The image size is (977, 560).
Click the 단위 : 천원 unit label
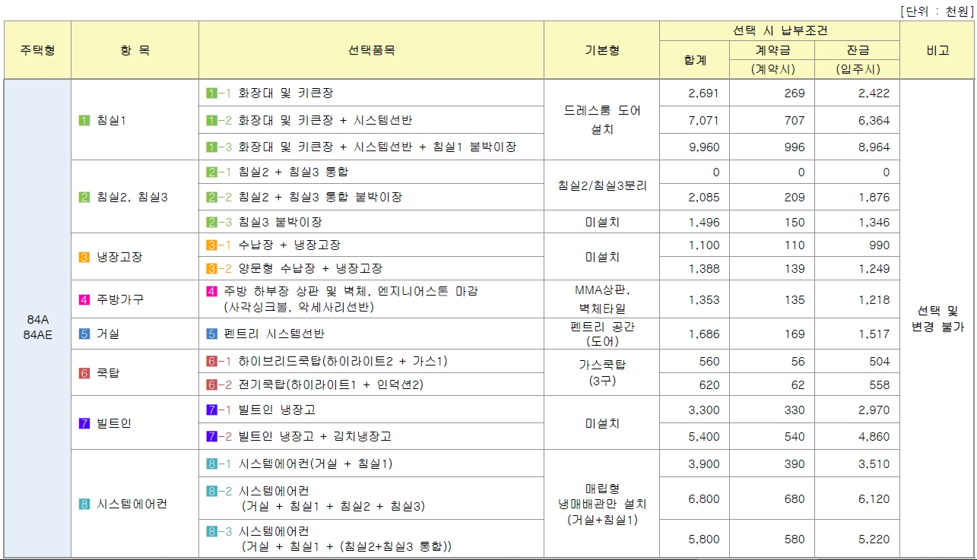pos(937,11)
